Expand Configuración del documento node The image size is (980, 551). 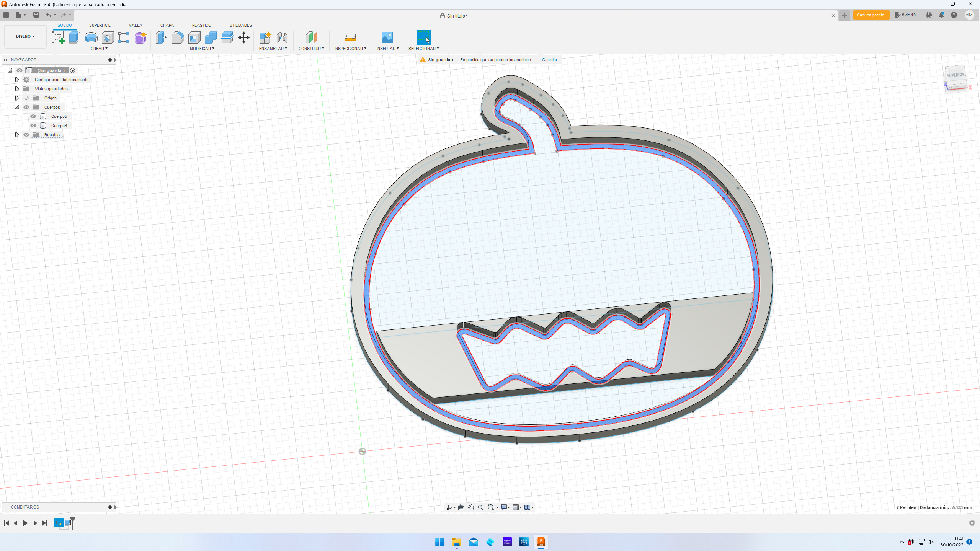pos(17,80)
